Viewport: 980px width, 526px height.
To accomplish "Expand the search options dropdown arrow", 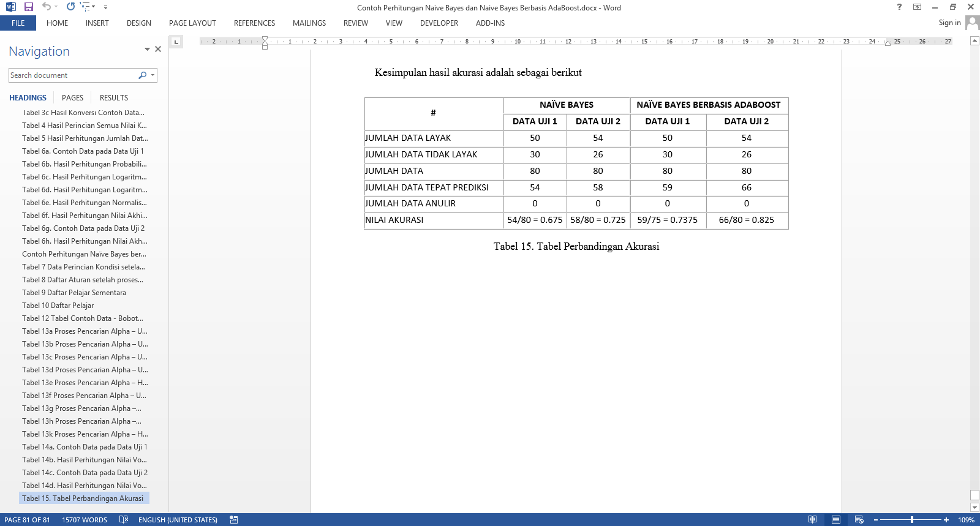I will click(153, 75).
